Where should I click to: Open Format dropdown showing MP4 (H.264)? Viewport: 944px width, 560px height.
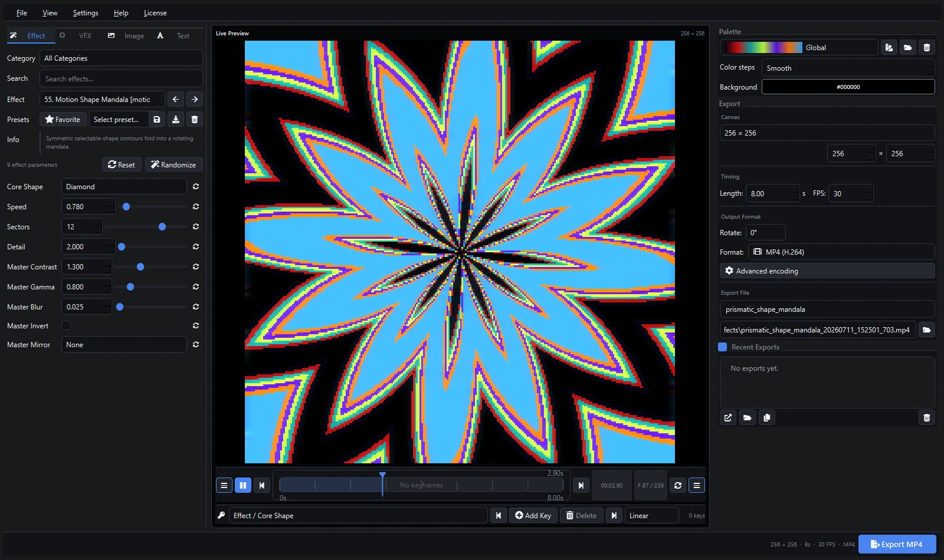click(842, 252)
